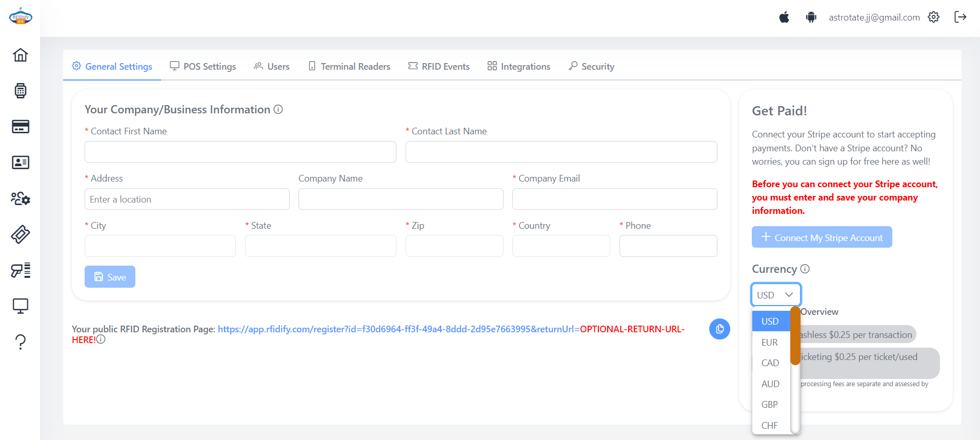Click info icon after OPTIONAL-RETURN-URL-HERE
The image size is (980, 440).
[x=101, y=339]
